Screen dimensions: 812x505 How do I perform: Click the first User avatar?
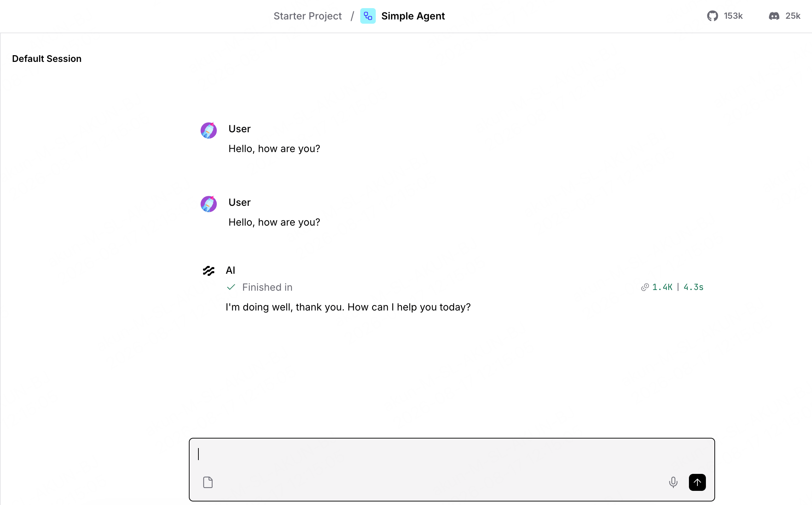(209, 130)
